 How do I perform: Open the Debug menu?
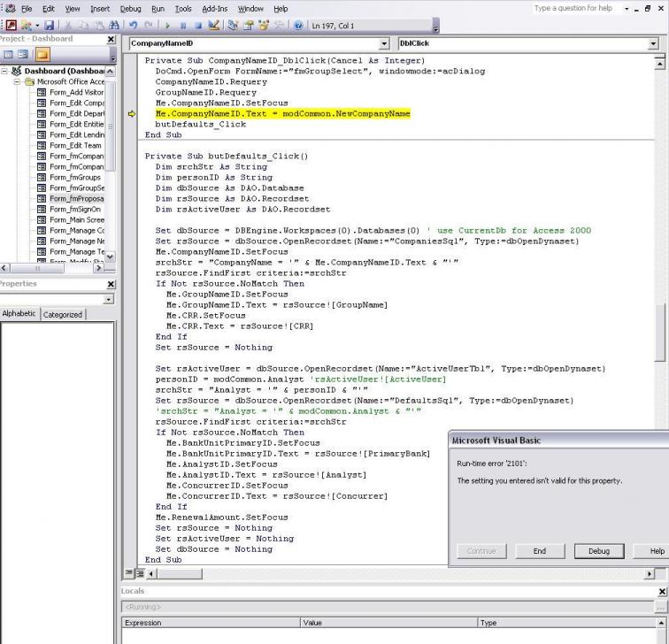coord(130,8)
